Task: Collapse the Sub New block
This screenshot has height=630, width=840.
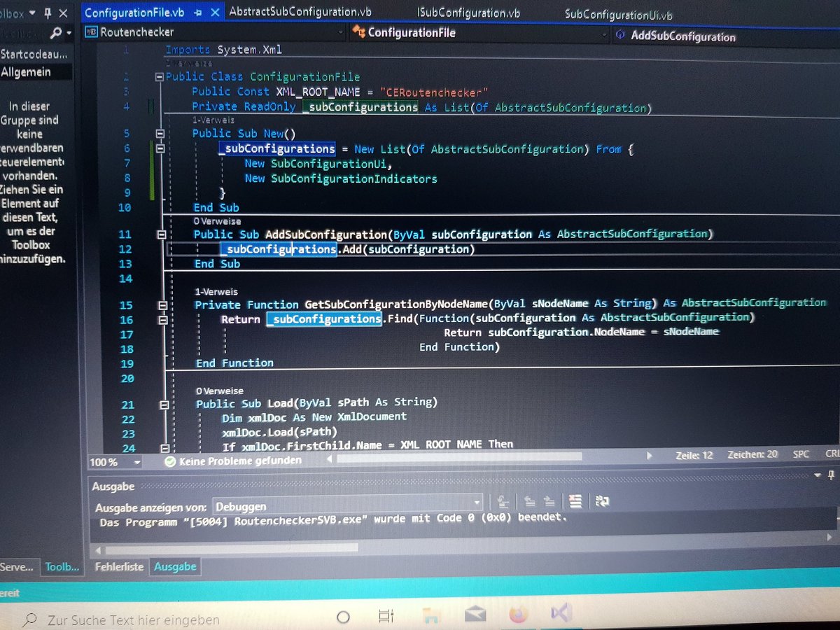Action: (160, 133)
